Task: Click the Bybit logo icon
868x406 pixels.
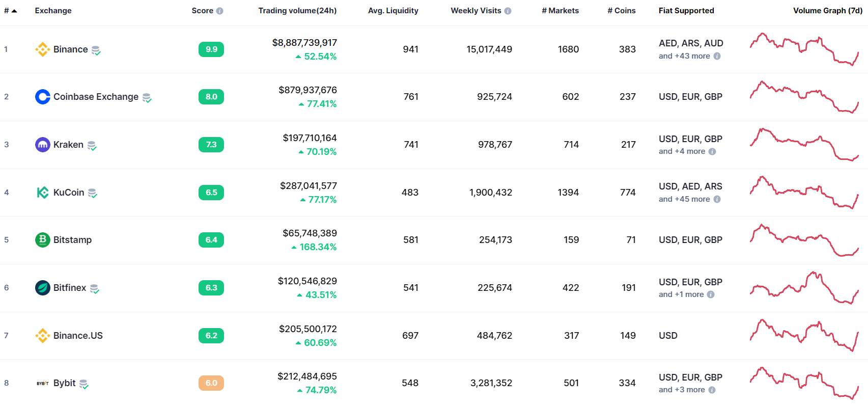Action: click(42, 383)
